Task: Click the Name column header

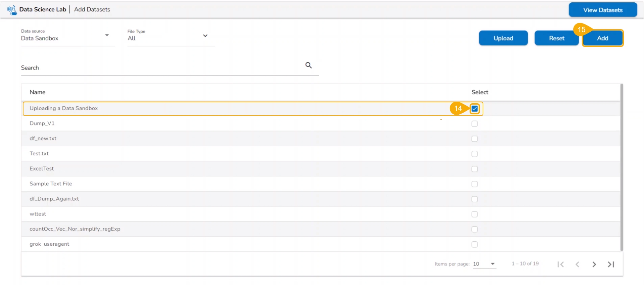Action: 38,92
